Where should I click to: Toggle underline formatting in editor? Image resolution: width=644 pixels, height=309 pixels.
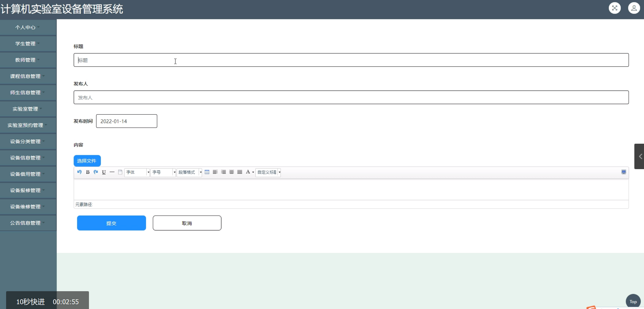(104, 172)
